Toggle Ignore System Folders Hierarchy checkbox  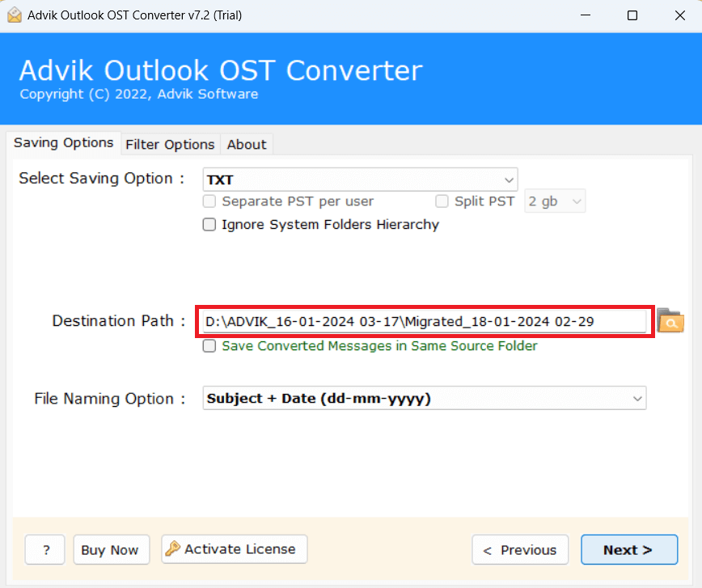(209, 224)
